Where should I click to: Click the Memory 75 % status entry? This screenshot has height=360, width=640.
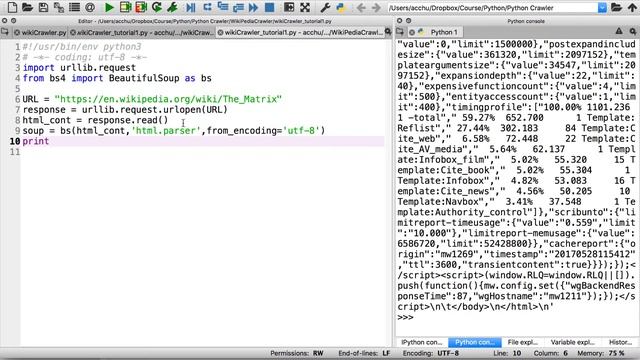pyautogui.click(x=601, y=353)
